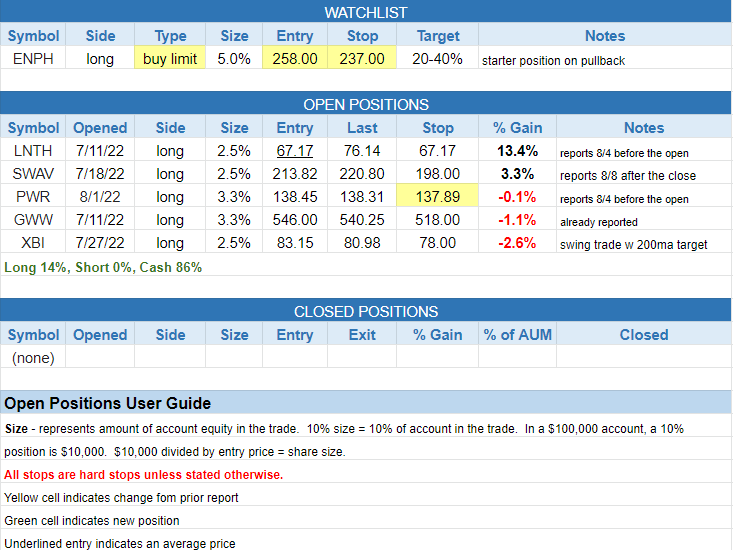The image size is (733, 550).
Task: Click the 'Target' column header in Watchlist
Action: coord(437,36)
